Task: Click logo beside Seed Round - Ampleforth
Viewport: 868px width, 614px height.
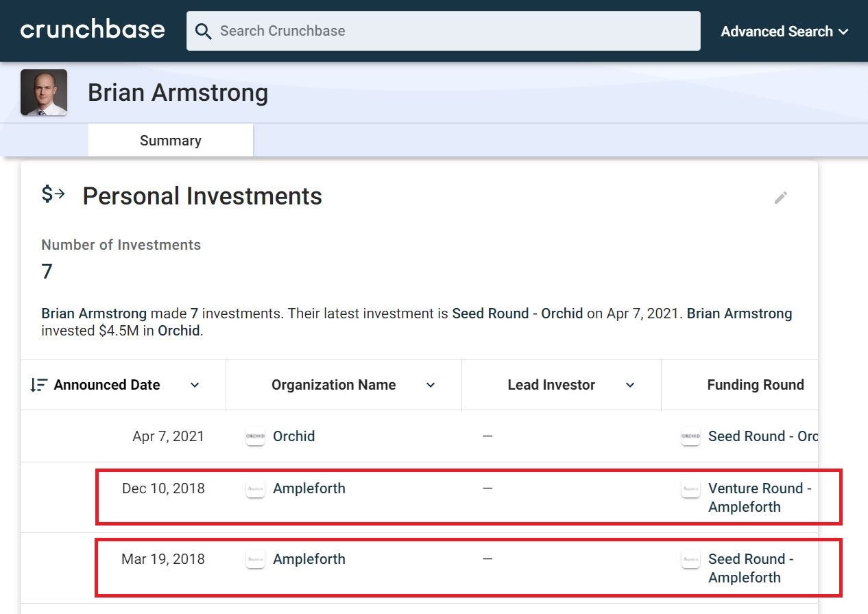Action: click(x=690, y=559)
